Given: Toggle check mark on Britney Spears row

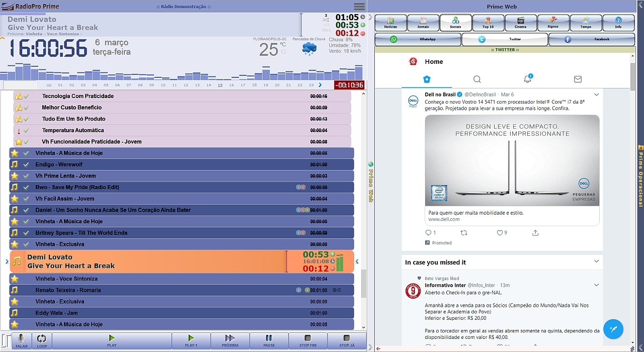Looking at the screenshot, I should tap(26, 233).
